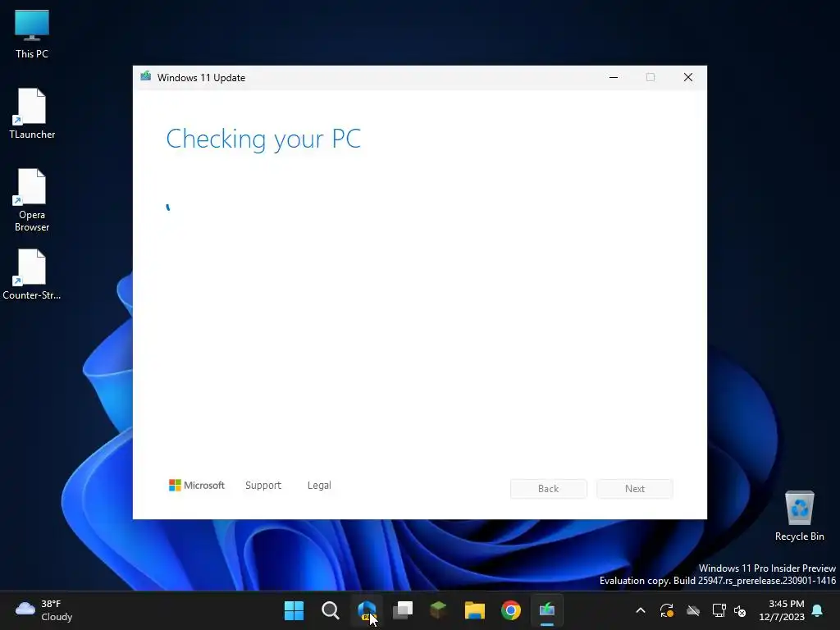Click the Windows 11 Update title icon
Viewport: 840px width, 630px height.
pyautogui.click(x=146, y=76)
